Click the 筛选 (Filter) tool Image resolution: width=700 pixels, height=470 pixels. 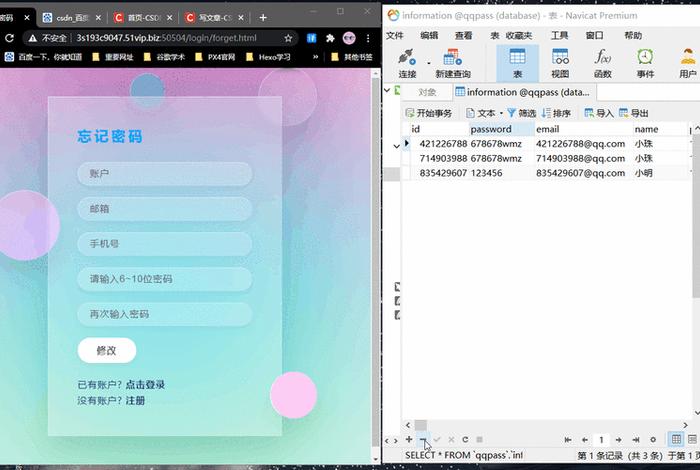tap(521, 113)
